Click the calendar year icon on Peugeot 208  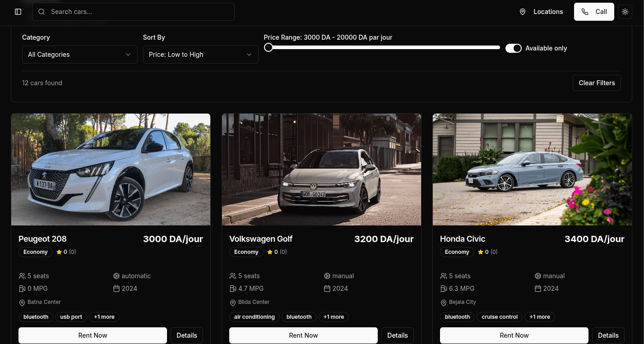[116, 289]
